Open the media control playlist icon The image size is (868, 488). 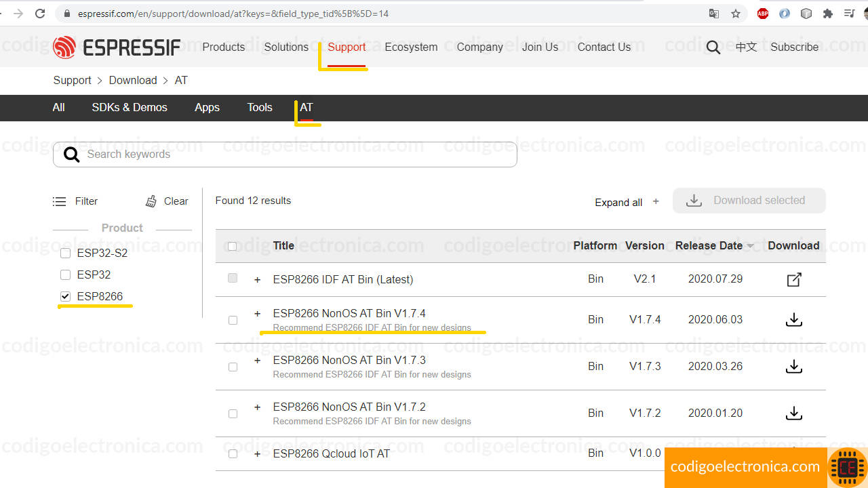pyautogui.click(x=850, y=14)
